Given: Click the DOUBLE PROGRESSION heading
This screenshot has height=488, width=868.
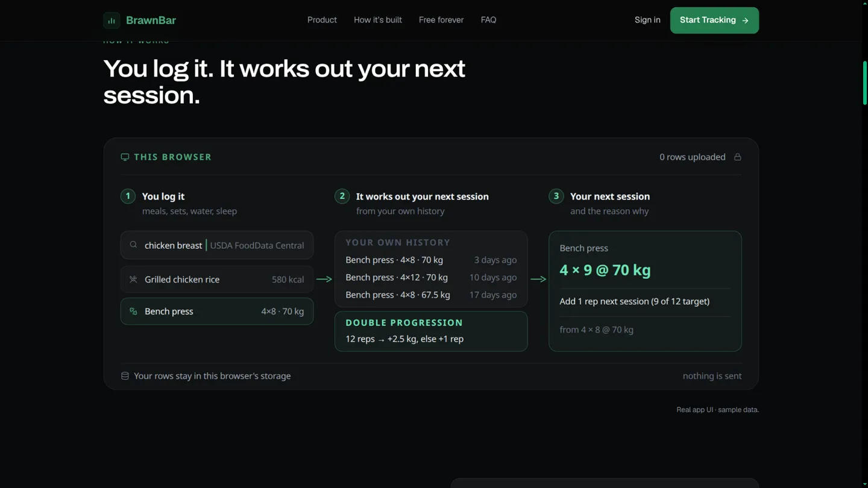Looking at the screenshot, I should coord(404,323).
